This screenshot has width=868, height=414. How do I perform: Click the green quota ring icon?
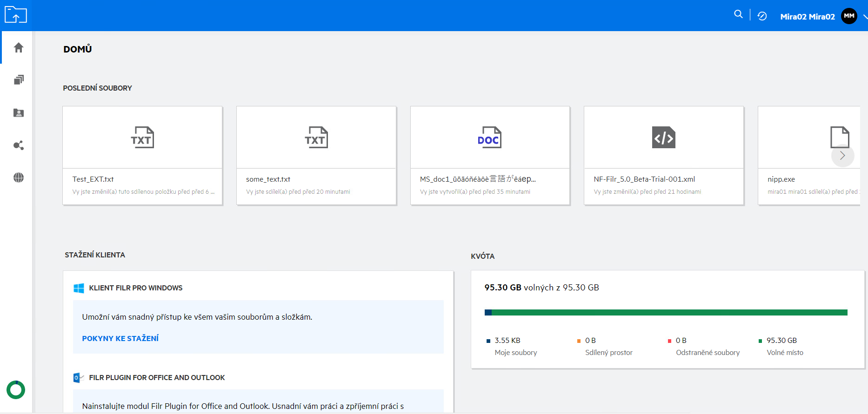[x=16, y=390]
